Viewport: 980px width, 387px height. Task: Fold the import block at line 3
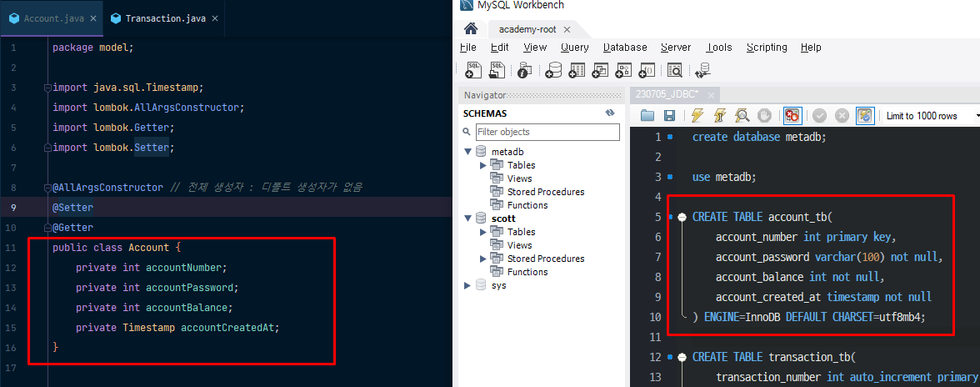[x=47, y=88]
